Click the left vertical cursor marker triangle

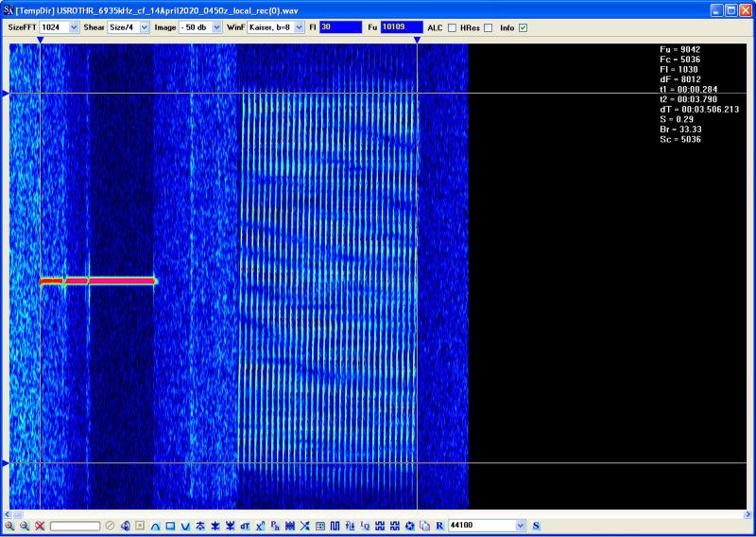point(41,40)
